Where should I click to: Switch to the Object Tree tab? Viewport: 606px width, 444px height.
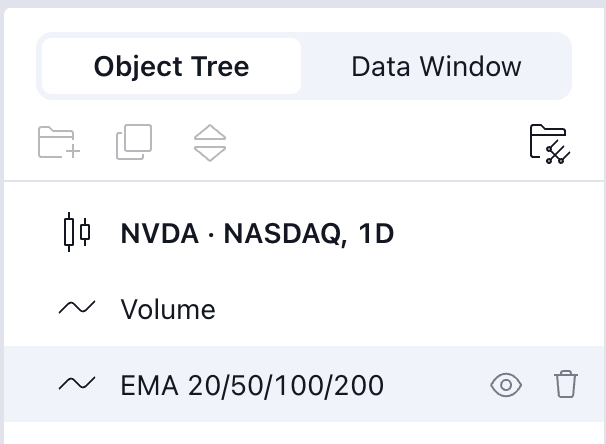171,67
